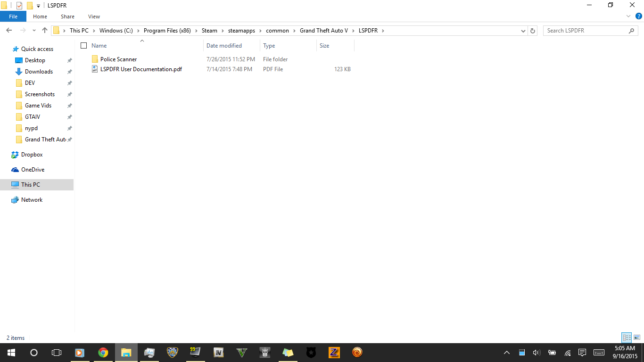Select the LSPDFR User Documentation.pdf file
This screenshot has width=644, height=362.
(x=141, y=69)
